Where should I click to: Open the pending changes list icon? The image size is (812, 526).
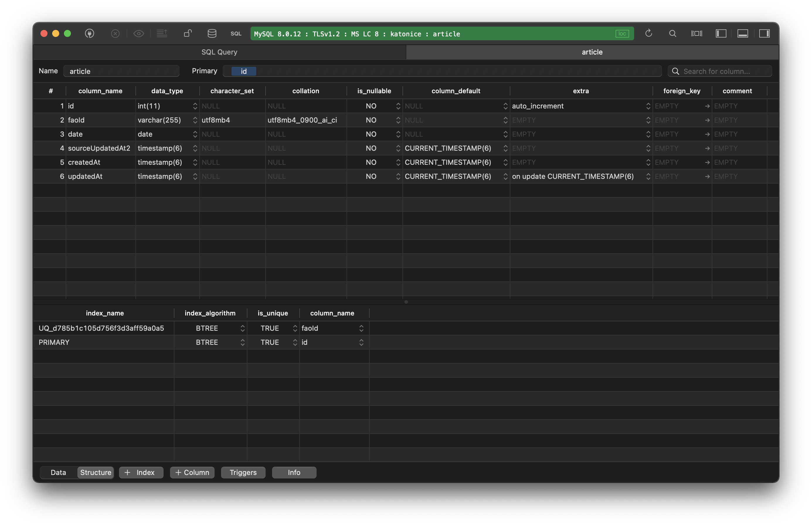pos(162,33)
